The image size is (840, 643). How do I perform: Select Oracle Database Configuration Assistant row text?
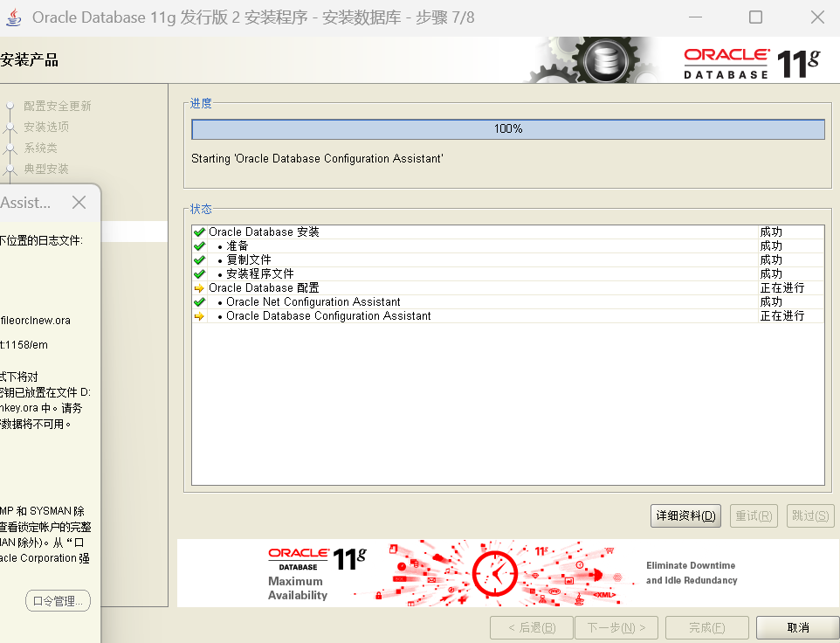328,316
